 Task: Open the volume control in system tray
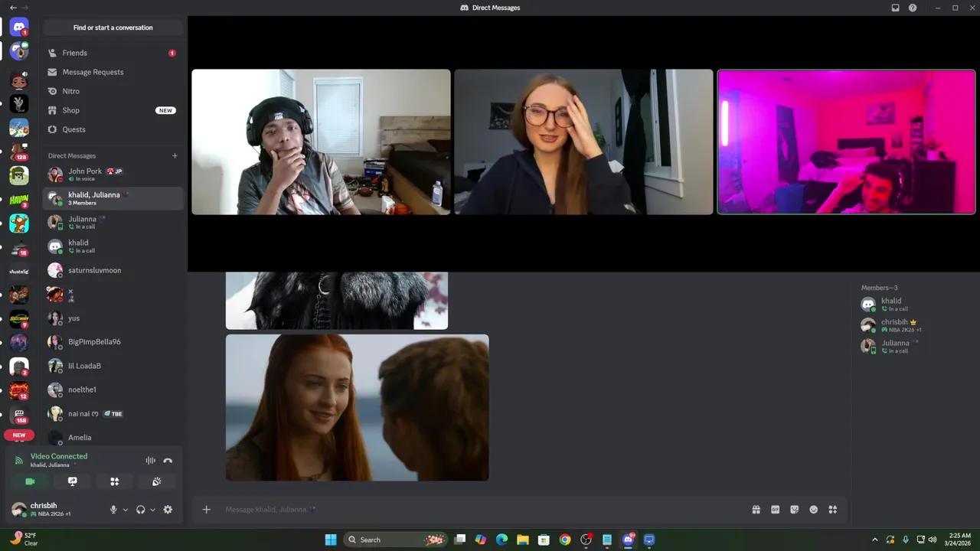tap(933, 540)
